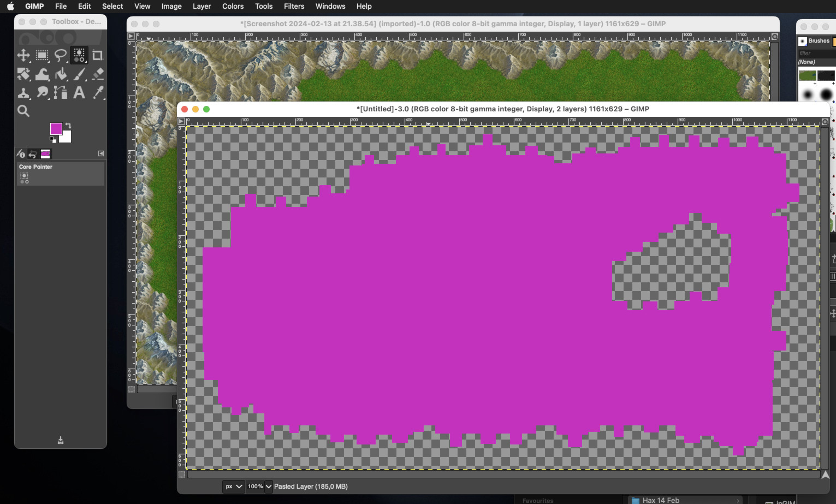Click the brushes filter field
This screenshot has width=836, height=504.
816,54
